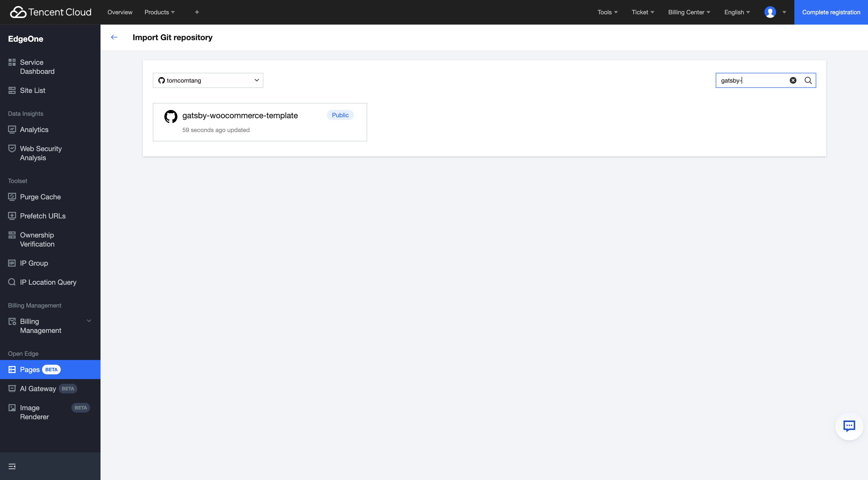The height and width of the screenshot is (480, 868).
Task: Click the GitHub logo on repository card
Action: [170, 116]
